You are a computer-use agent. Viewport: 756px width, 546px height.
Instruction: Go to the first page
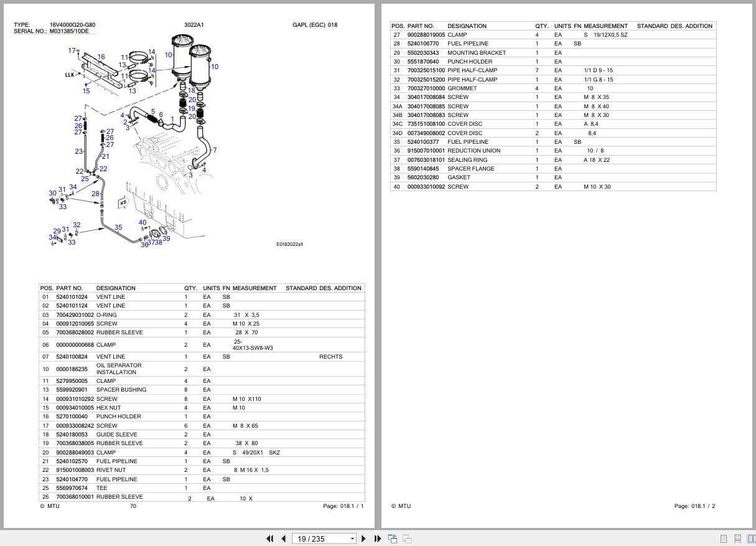tap(270, 539)
